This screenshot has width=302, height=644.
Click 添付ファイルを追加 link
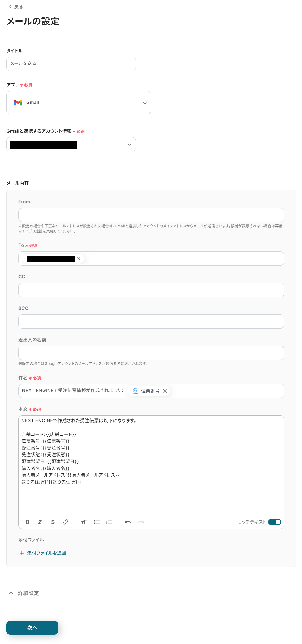pos(43,553)
